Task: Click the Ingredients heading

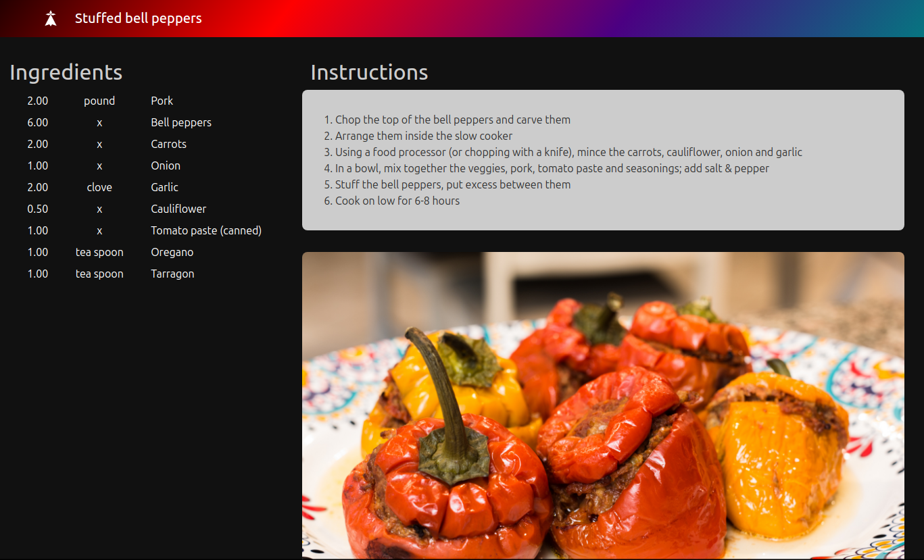Action: click(x=66, y=72)
